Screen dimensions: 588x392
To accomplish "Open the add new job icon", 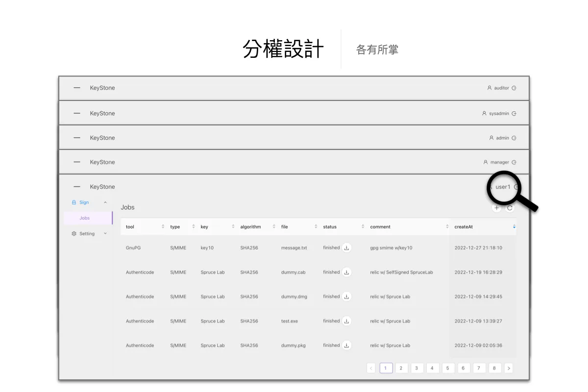I will pyautogui.click(x=496, y=208).
